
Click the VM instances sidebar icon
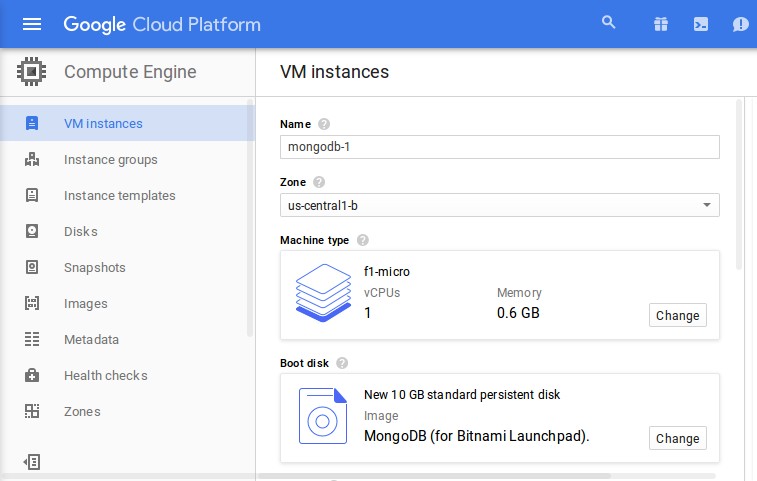point(32,123)
